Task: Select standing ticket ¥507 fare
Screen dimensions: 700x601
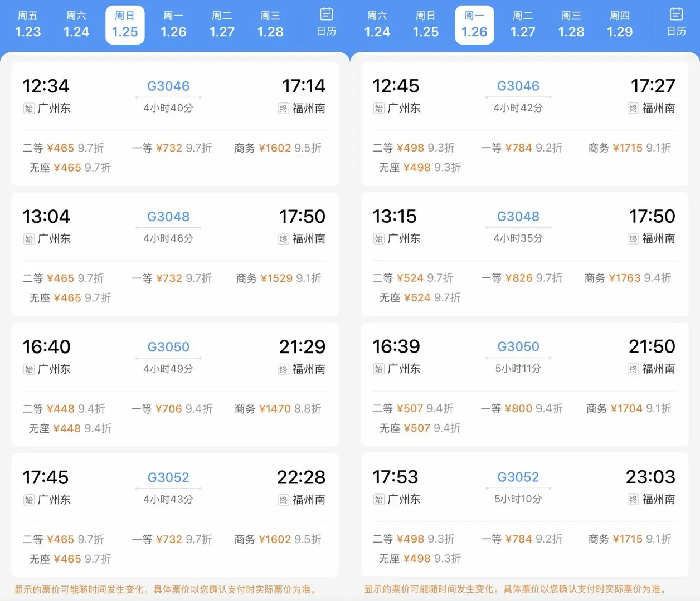Action: click(420, 428)
